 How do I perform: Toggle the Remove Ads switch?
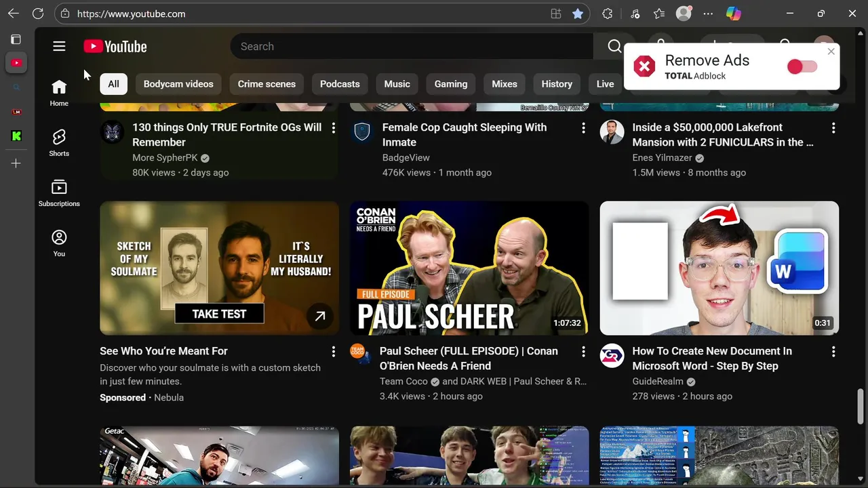pos(802,66)
